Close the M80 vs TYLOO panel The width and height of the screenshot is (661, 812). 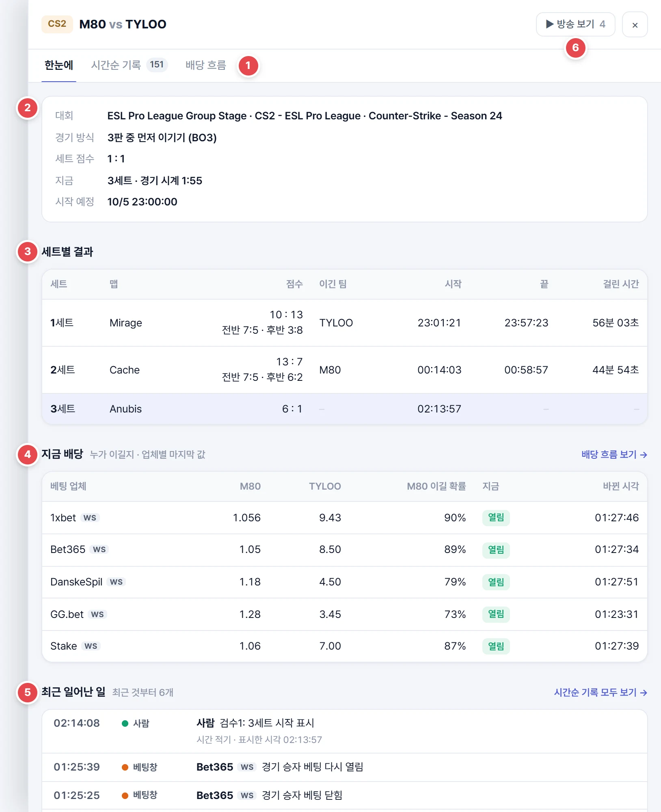[635, 25]
